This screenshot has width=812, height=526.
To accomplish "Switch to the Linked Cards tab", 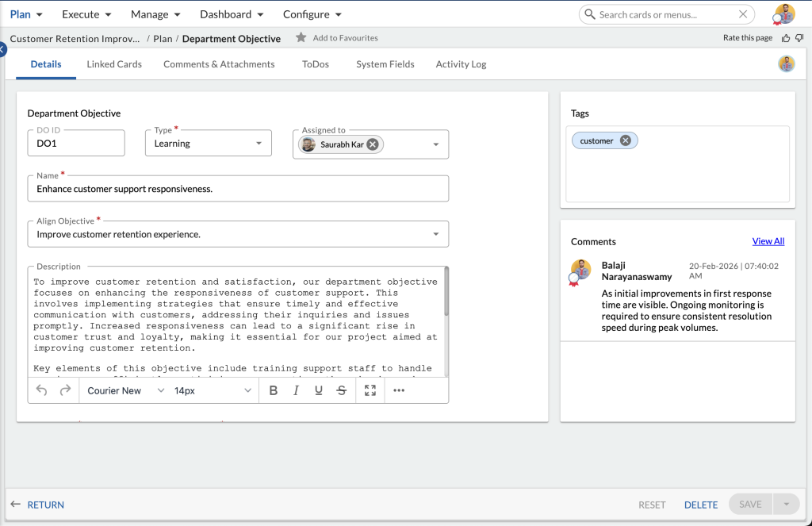I will click(114, 64).
